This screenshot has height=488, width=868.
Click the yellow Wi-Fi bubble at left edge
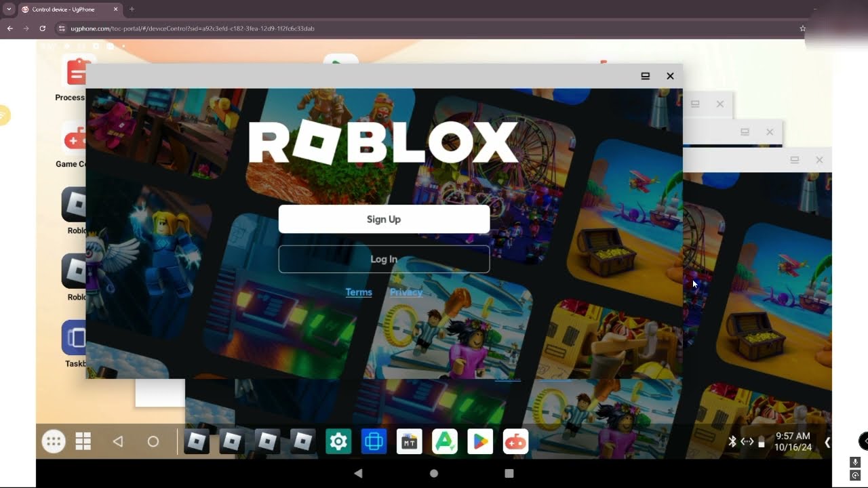pyautogui.click(x=5, y=115)
